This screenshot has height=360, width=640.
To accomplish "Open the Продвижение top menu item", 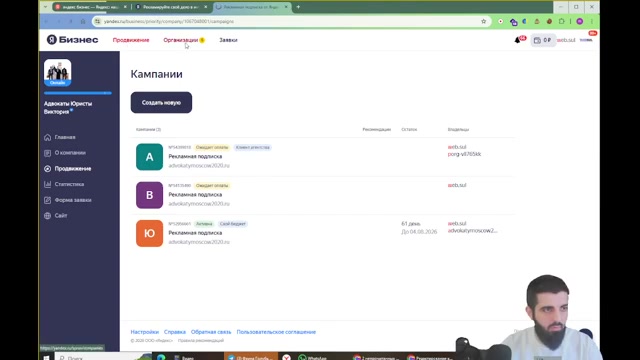I will [131, 40].
